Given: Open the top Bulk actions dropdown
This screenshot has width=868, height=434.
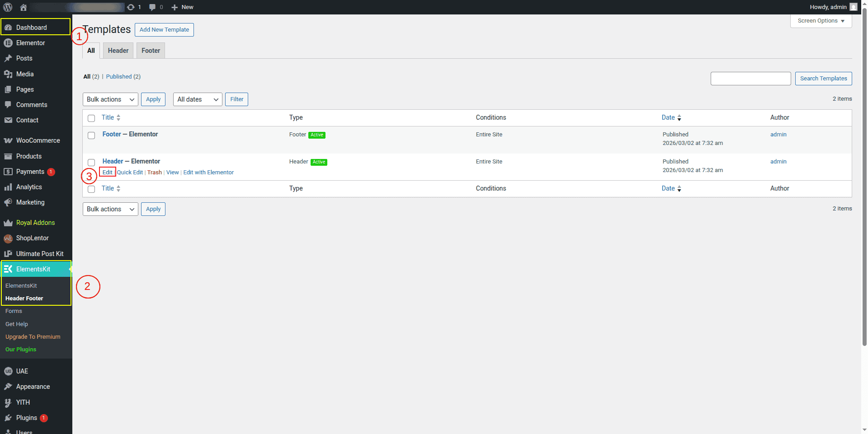Looking at the screenshot, I should pos(110,99).
